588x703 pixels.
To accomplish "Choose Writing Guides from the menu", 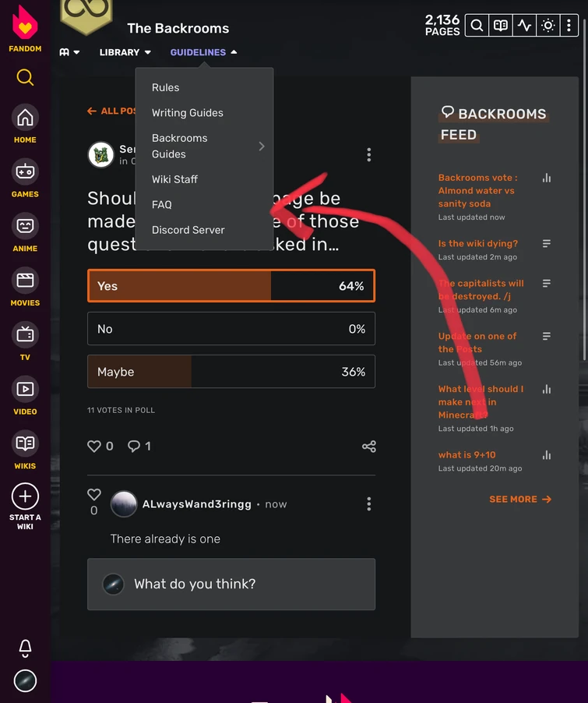I will tap(188, 113).
